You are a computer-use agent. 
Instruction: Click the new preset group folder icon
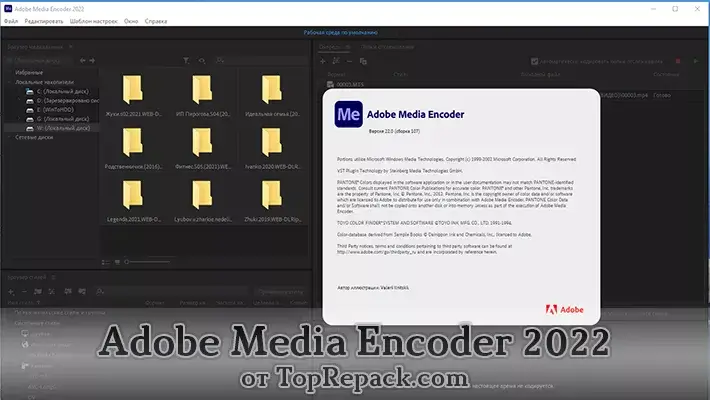click(38, 292)
